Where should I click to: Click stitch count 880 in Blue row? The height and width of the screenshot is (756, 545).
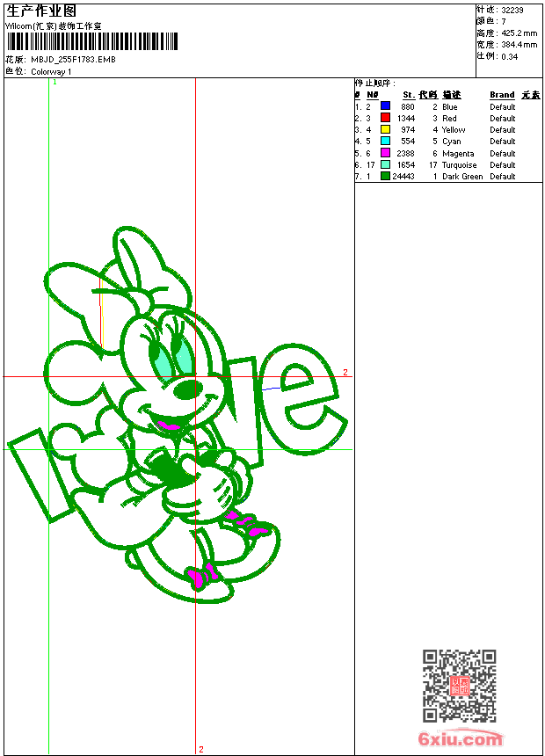point(408,107)
